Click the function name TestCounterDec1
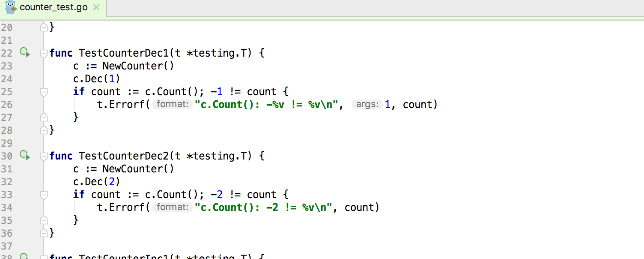 pos(124,53)
